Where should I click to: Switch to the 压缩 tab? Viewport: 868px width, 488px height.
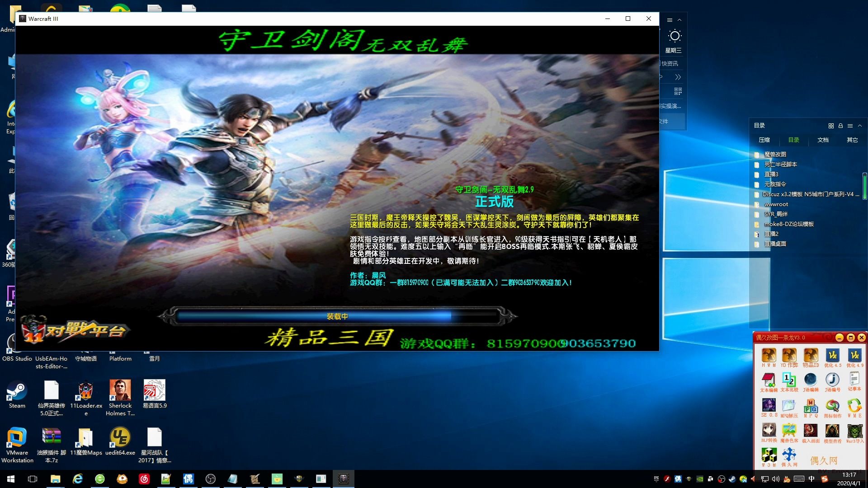tap(764, 140)
